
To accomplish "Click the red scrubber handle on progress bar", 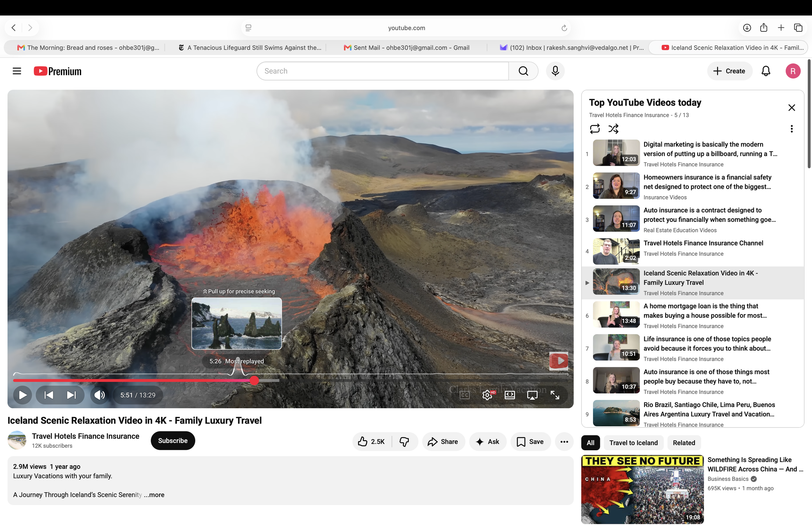I will tap(254, 380).
